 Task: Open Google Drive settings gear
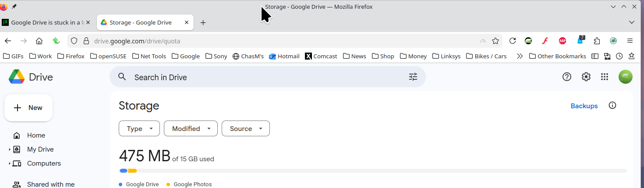(586, 77)
